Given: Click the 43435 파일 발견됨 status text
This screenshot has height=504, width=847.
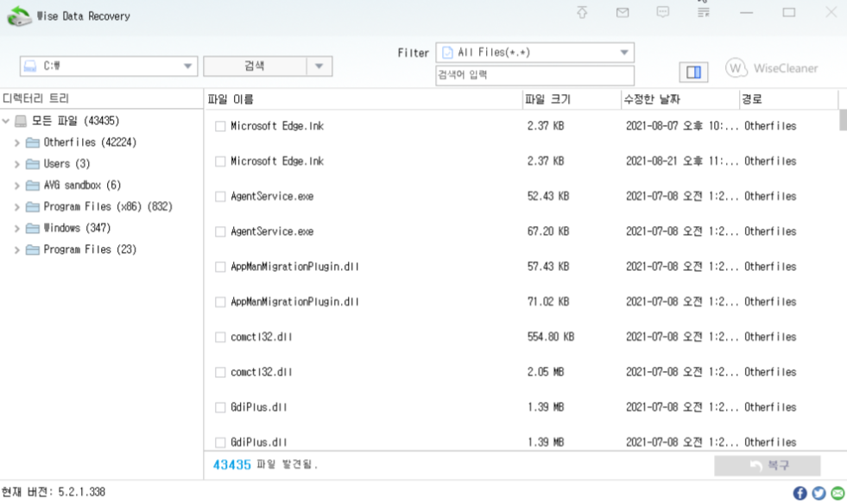Looking at the screenshot, I should tap(265, 464).
